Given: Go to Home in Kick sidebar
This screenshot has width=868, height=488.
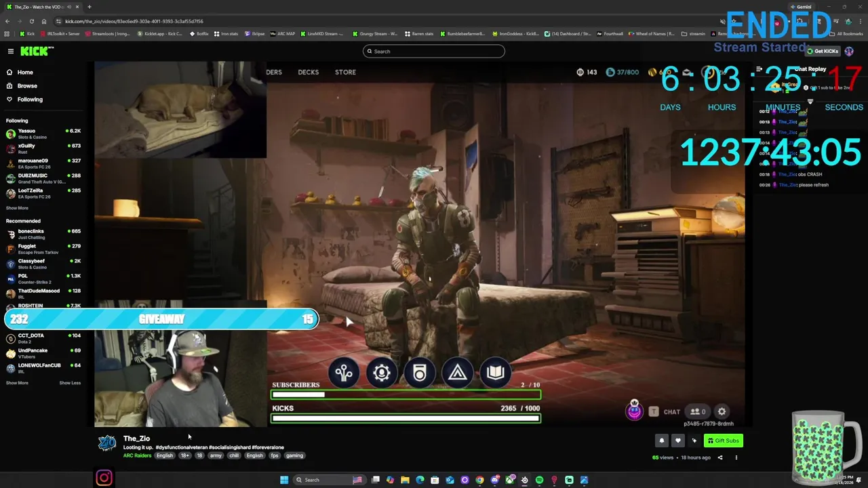Looking at the screenshot, I should click(25, 72).
